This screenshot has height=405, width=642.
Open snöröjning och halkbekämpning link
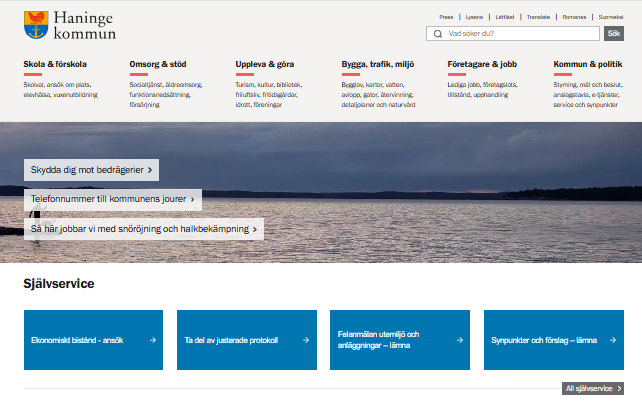(144, 229)
